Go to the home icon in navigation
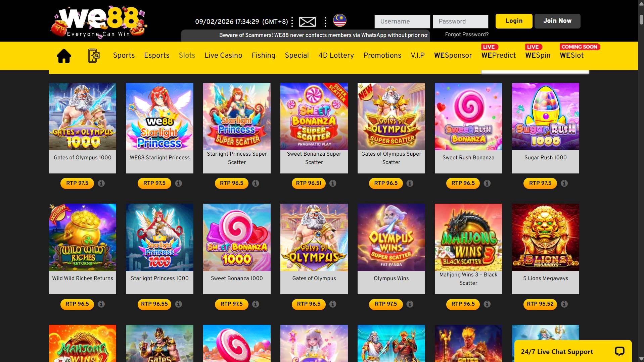644x362 pixels. click(x=64, y=56)
